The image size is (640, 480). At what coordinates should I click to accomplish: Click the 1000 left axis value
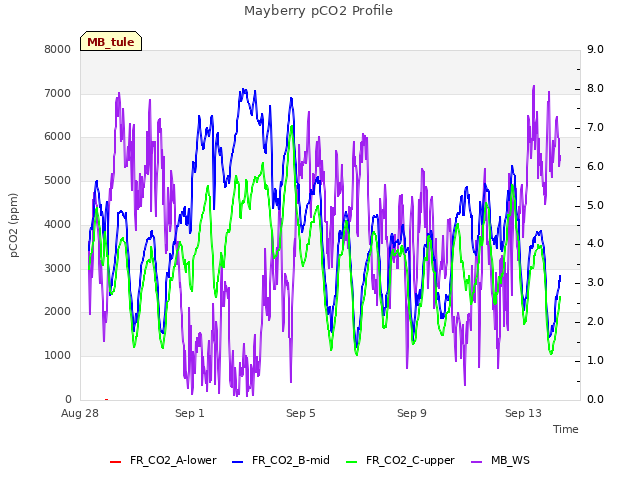58,356
